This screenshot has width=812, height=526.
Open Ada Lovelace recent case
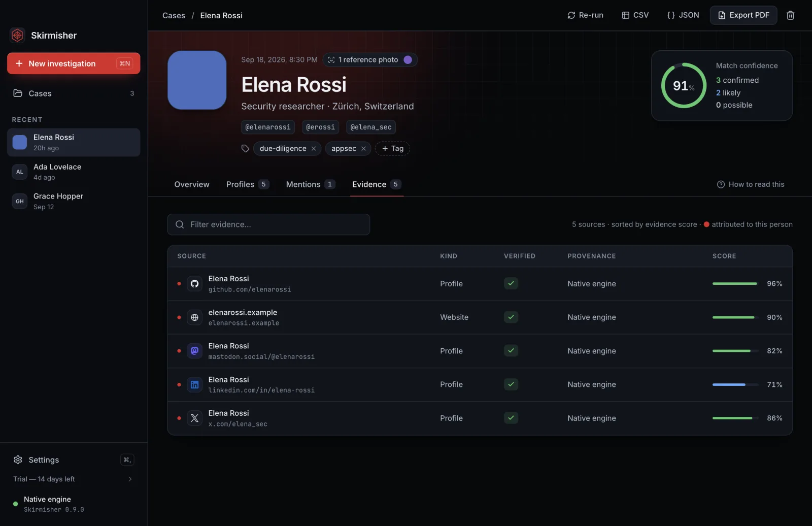point(74,172)
